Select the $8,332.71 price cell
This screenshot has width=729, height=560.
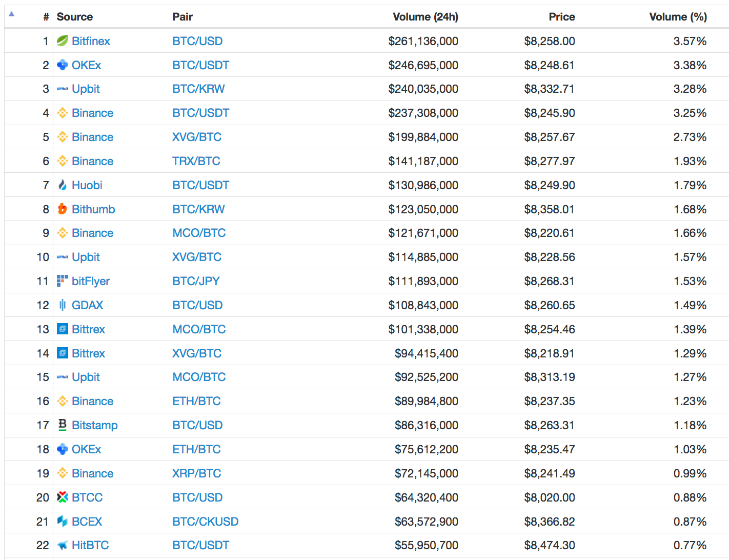point(549,89)
